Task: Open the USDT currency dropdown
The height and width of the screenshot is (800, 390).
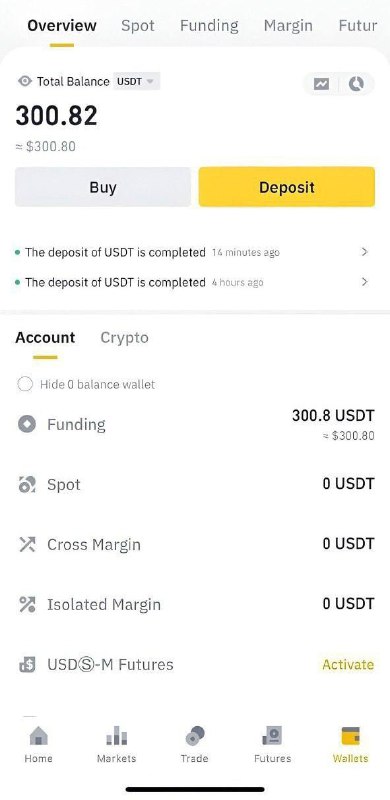Action: coord(136,81)
